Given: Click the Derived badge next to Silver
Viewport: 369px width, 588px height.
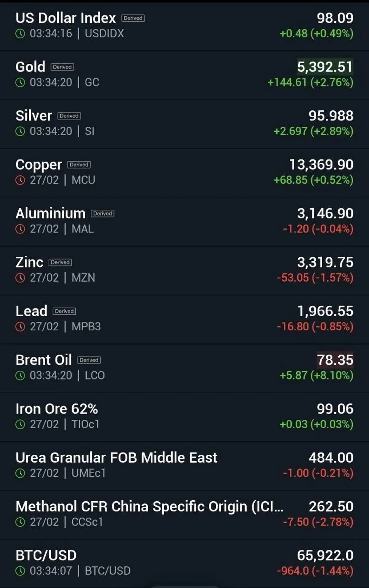Looking at the screenshot, I should point(69,116).
